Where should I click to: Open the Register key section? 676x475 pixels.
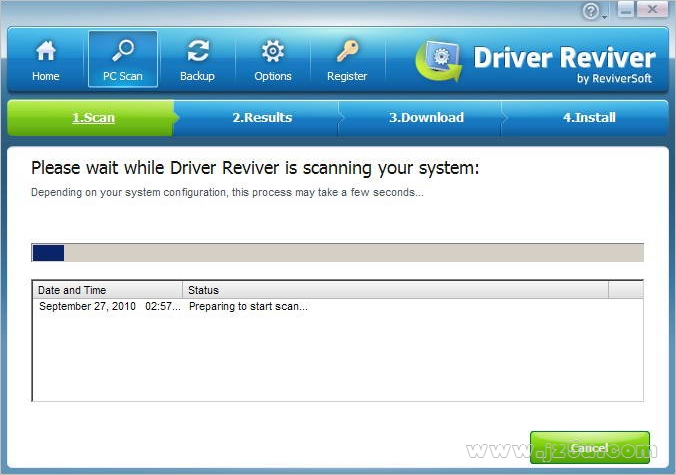(347, 59)
